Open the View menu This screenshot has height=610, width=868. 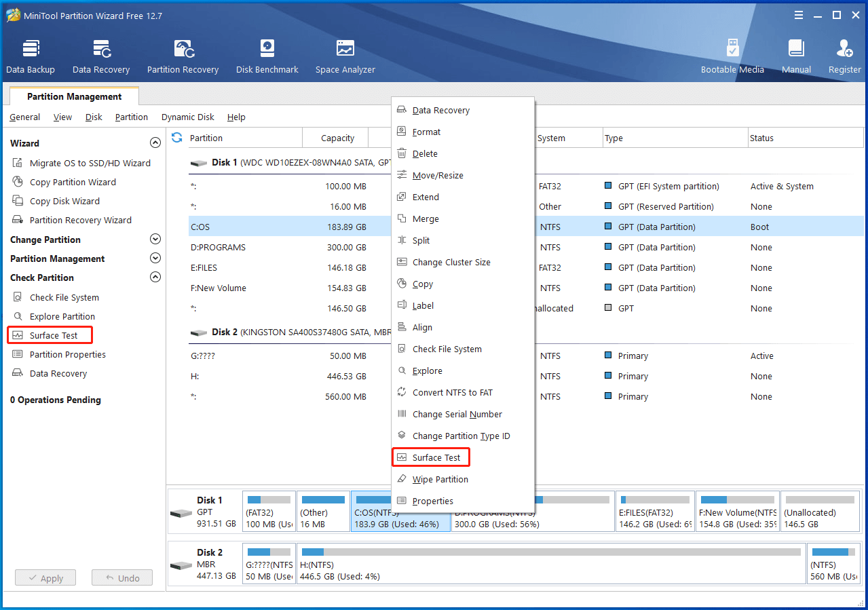click(x=62, y=117)
